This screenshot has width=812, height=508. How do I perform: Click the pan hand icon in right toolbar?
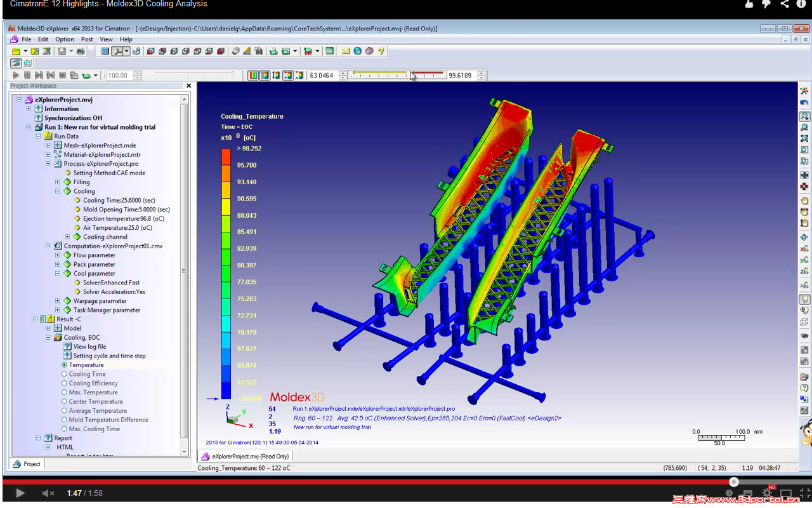pos(804,201)
